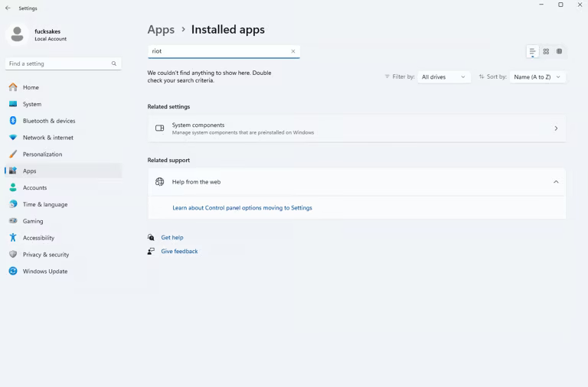This screenshot has width=588, height=387.
Task: Click the Get help link
Action: (x=172, y=237)
